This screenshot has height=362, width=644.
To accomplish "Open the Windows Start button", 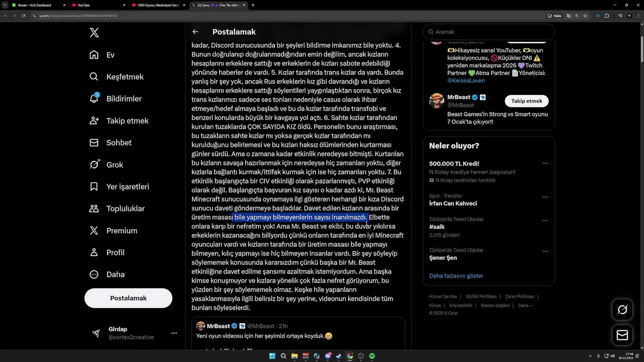I will pos(272,356).
